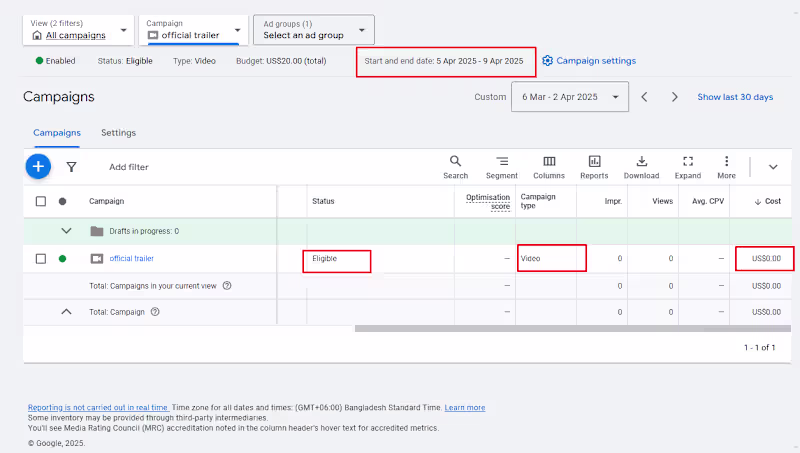Download the campaigns table
800x453 pixels.
(641, 166)
